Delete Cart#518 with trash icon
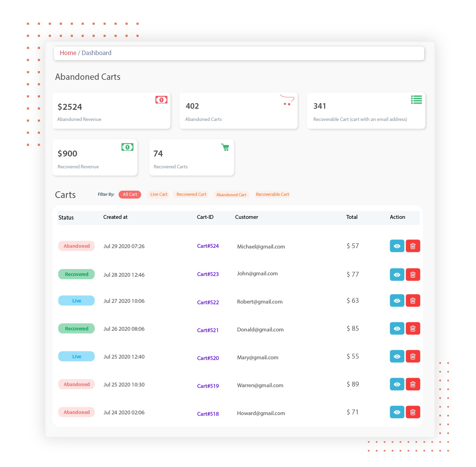Screen dimensions: 476x467 [413, 412]
